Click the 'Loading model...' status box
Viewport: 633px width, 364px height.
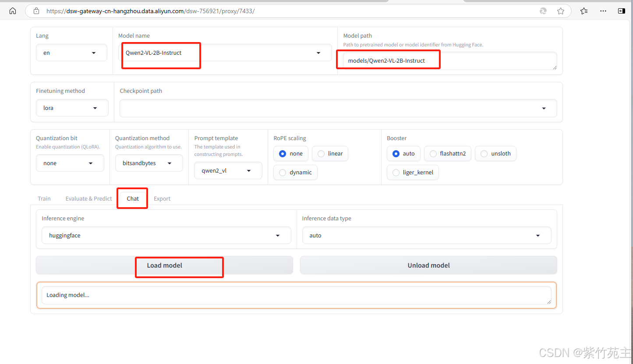[x=297, y=295]
